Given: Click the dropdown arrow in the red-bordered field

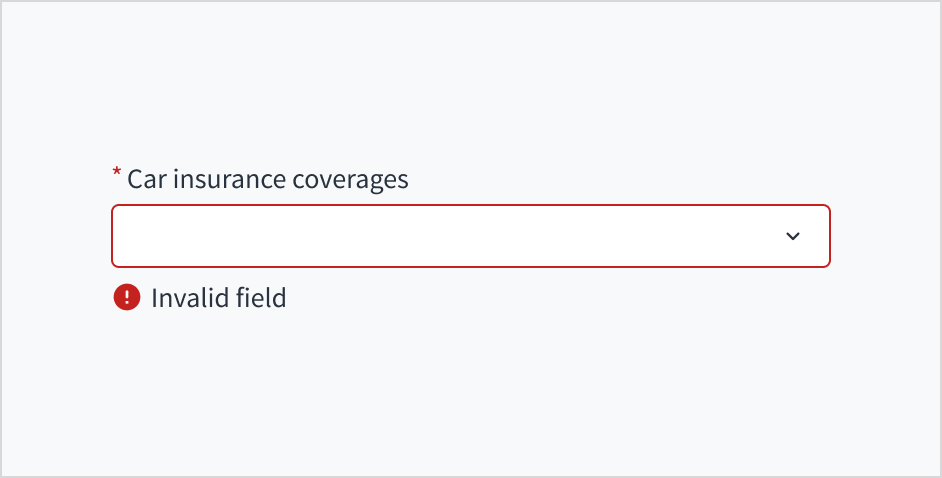Looking at the screenshot, I should (x=793, y=236).
